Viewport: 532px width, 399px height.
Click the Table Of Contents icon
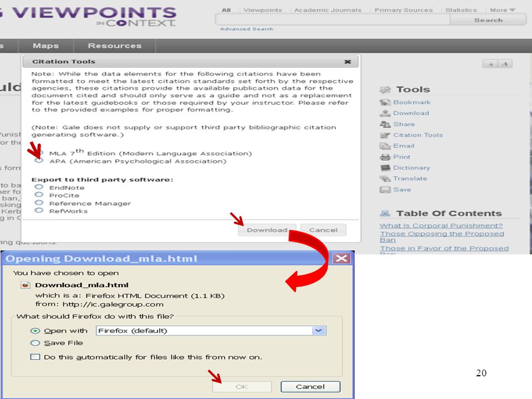click(x=385, y=213)
